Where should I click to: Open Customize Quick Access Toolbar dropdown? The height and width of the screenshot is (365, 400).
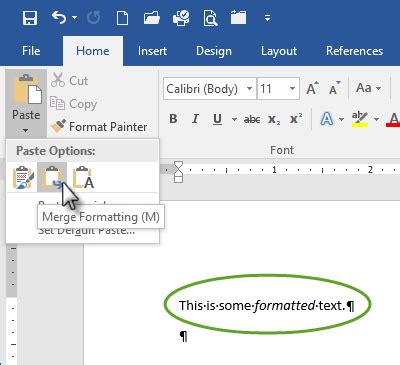coord(267,18)
